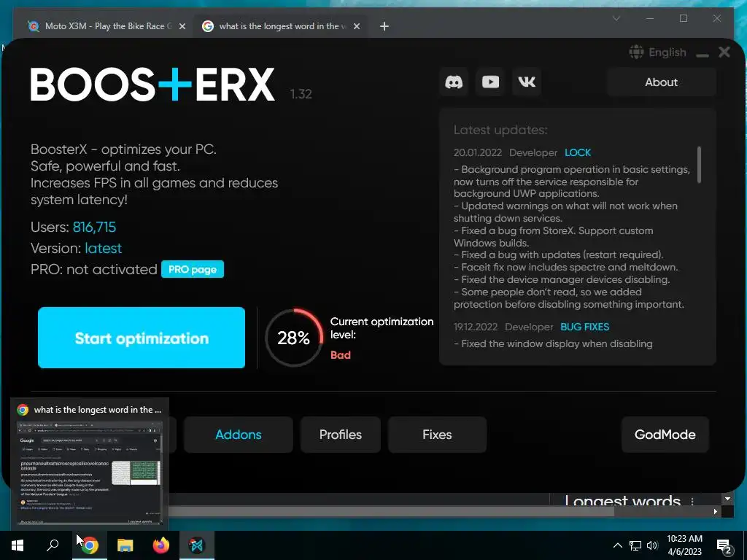This screenshot has height=560, width=747.
Task: Click the BUG FIXES update tag
Action: click(584, 327)
